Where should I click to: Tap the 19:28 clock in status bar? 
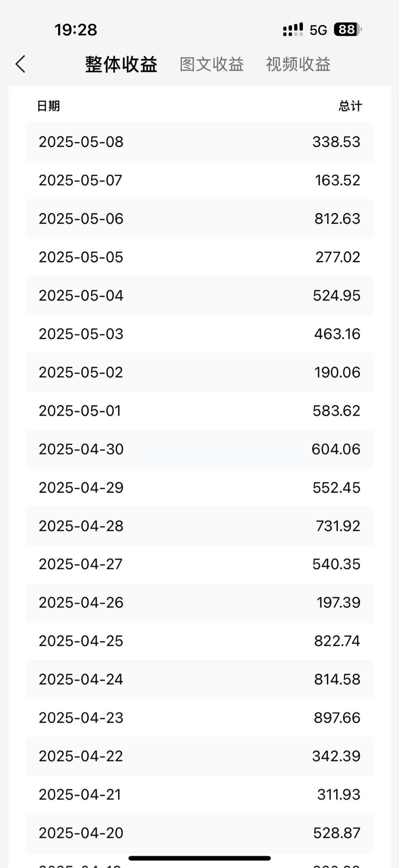pos(76,30)
